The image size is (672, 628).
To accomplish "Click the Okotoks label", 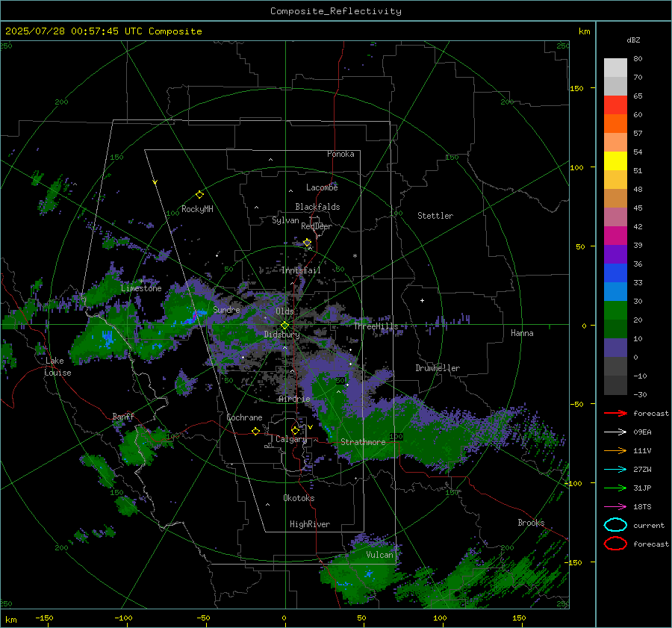I will [x=299, y=498].
